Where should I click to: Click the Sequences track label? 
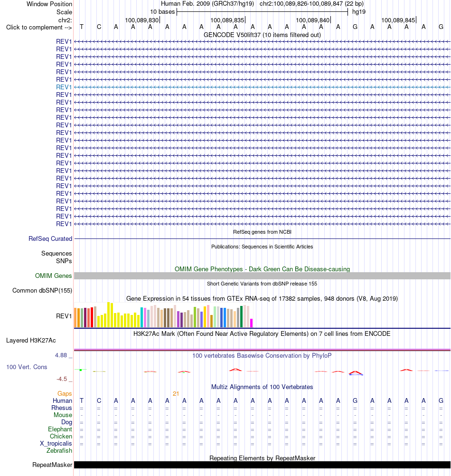coord(56,253)
